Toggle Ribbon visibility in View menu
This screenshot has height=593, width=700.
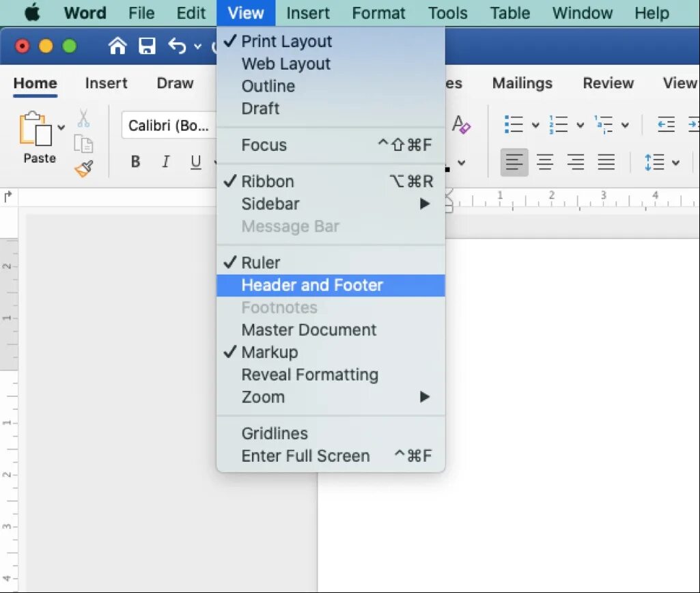(331, 181)
